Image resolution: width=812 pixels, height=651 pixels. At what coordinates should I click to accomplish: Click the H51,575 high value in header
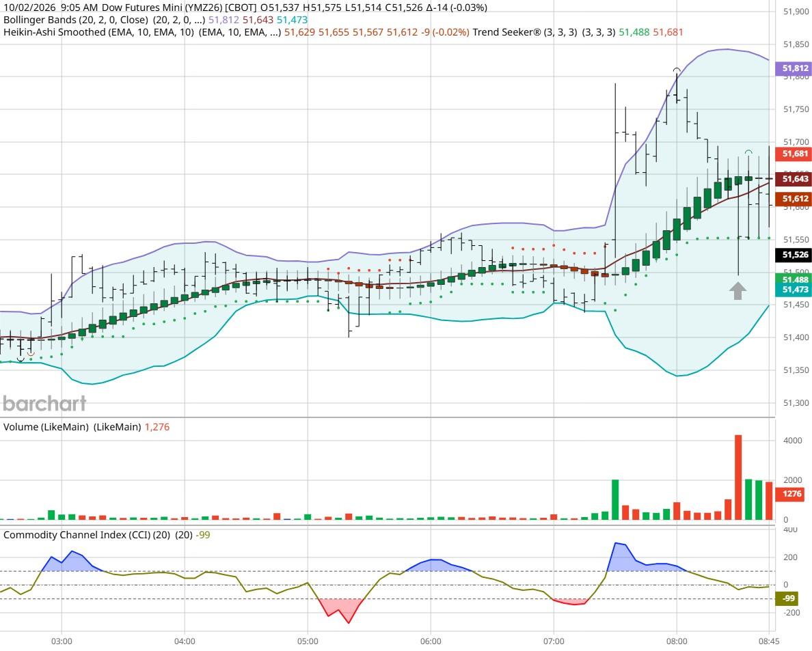(x=323, y=8)
